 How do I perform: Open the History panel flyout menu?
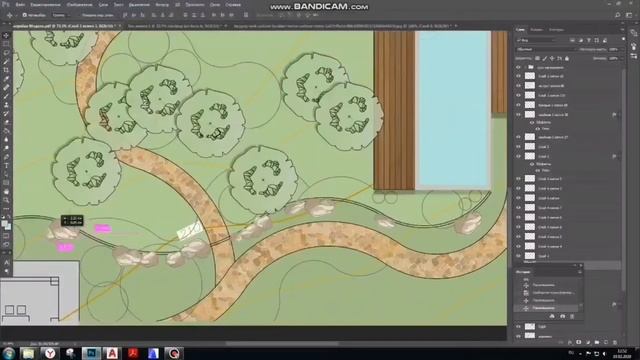click(x=580, y=271)
